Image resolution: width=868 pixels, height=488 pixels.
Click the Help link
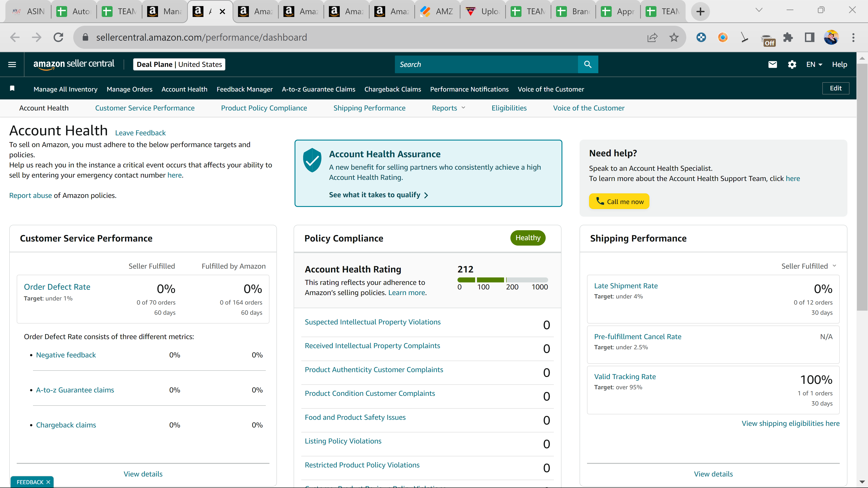click(x=839, y=64)
